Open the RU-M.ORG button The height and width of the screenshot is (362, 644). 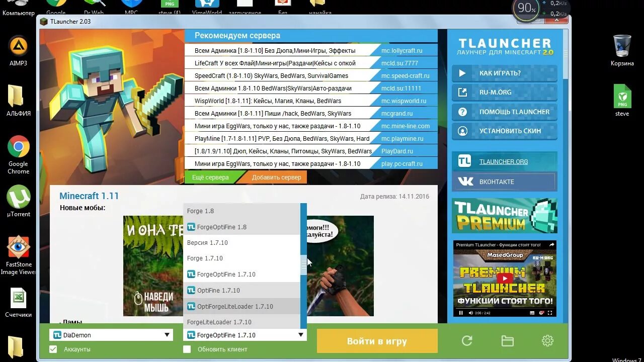504,93
